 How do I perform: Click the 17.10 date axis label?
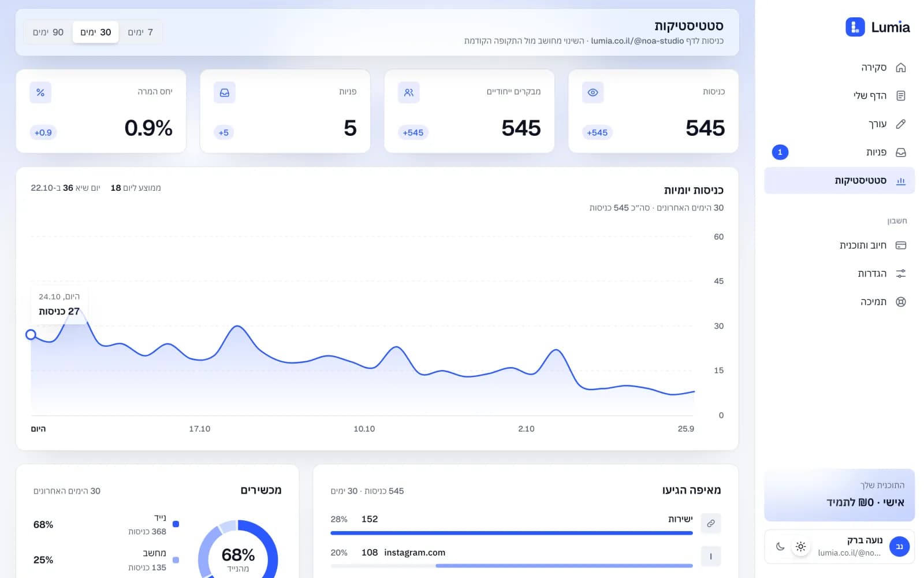pyautogui.click(x=200, y=429)
